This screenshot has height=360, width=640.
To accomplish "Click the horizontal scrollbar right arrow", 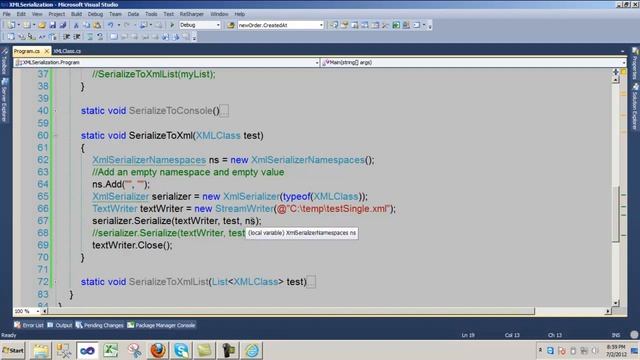I will (608, 311).
